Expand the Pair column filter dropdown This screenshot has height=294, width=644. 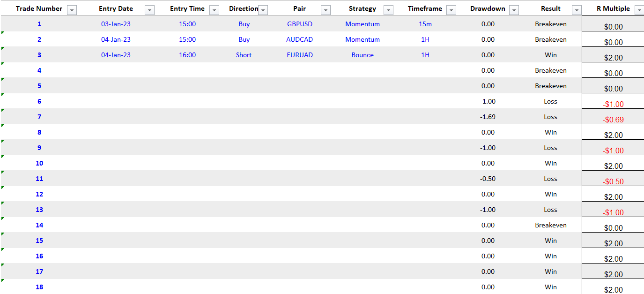[x=326, y=10]
